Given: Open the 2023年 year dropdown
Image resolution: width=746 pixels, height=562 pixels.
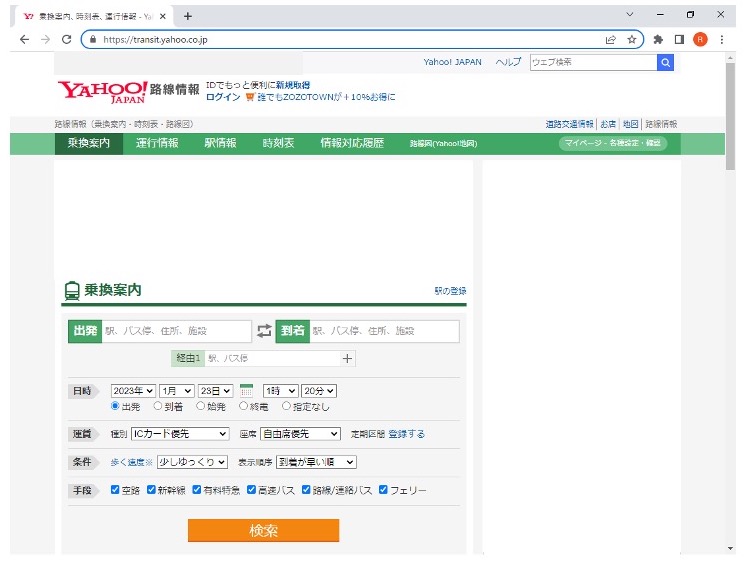Looking at the screenshot, I should pyautogui.click(x=133, y=391).
